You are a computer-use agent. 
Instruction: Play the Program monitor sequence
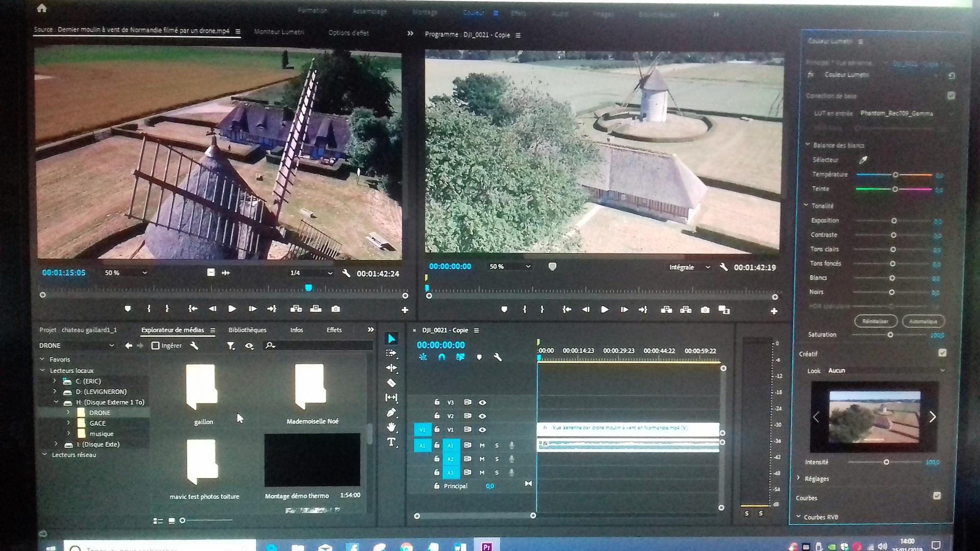605,310
